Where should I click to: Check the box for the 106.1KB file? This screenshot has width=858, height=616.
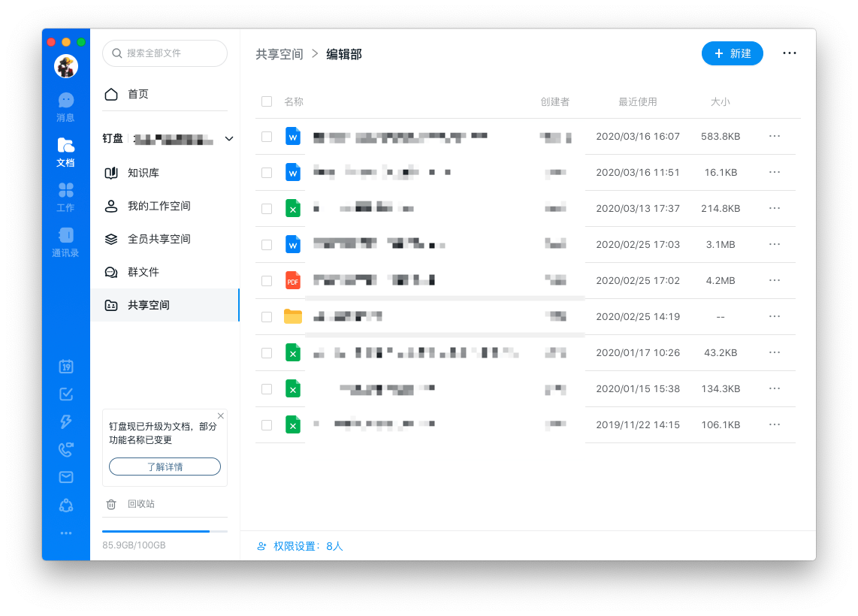(267, 425)
